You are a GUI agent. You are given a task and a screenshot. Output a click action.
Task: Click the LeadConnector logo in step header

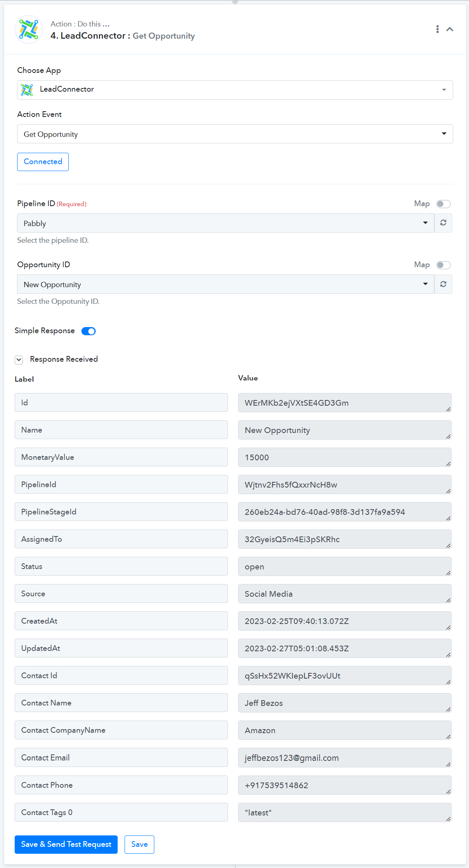[x=28, y=29]
